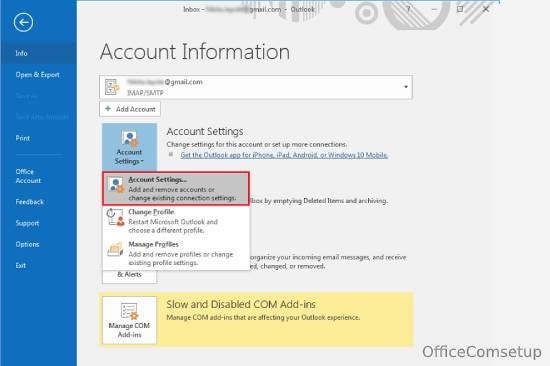The image size is (550, 366).
Task: Choose Account Settings... menu entry
Action: pos(176,189)
